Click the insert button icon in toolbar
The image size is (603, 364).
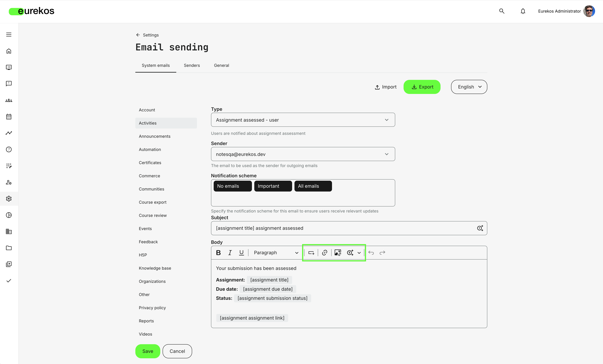pyautogui.click(x=311, y=252)
